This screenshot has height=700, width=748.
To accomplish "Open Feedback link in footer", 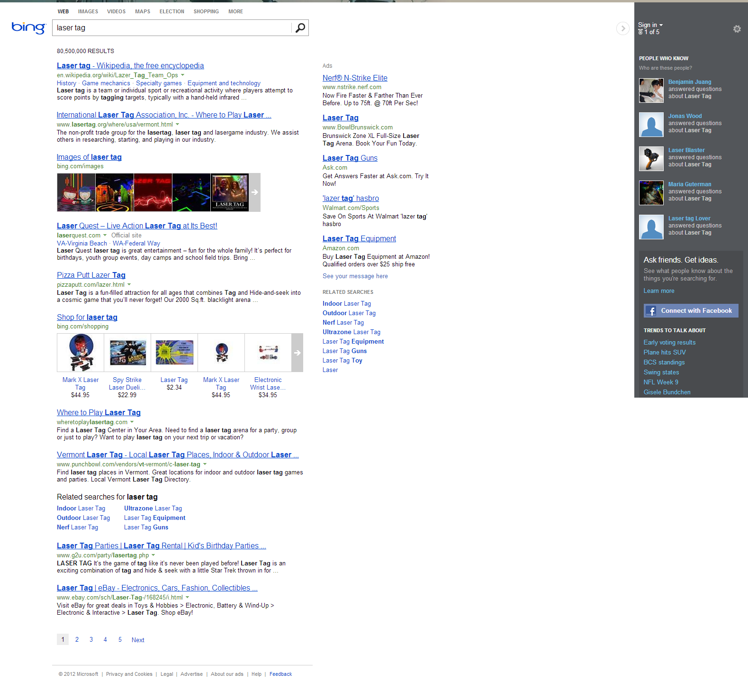I will pos(280,674).
